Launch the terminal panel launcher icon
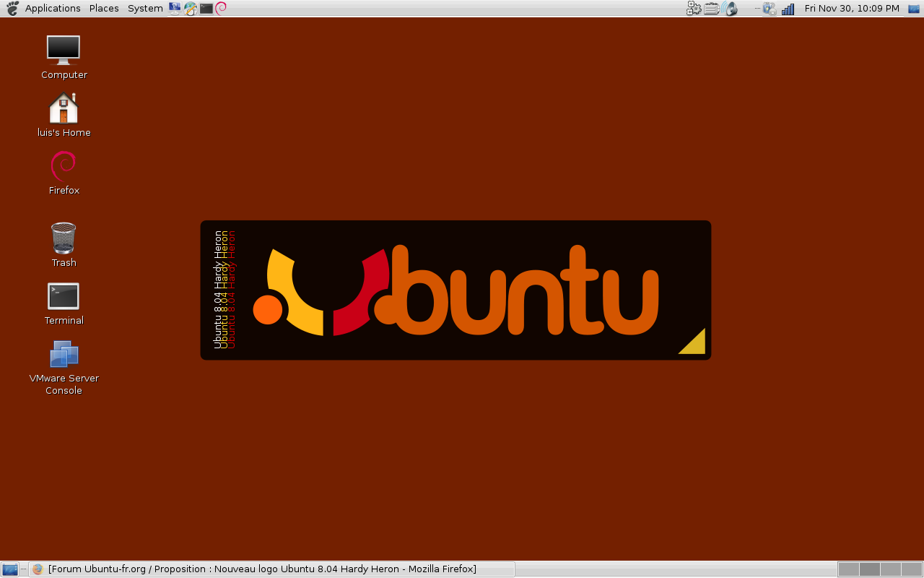Viewport: 924px width, 578px height. click(x=206, y=8)
